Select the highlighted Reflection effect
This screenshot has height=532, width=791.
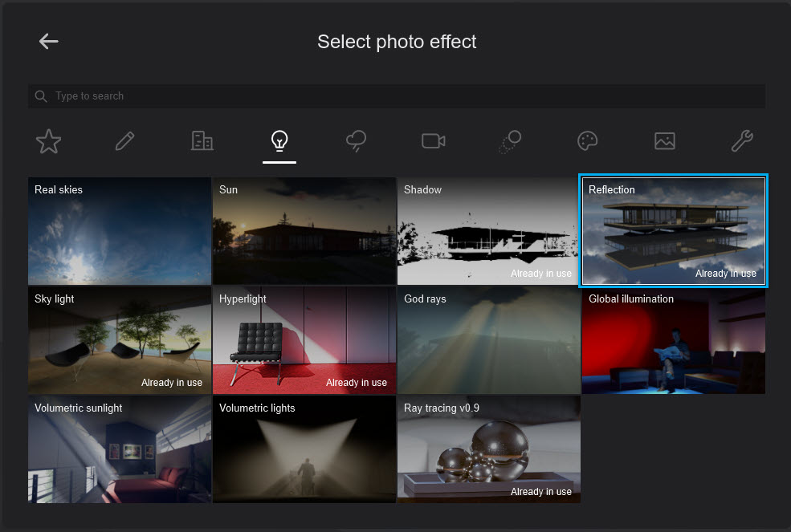point(673,230)
